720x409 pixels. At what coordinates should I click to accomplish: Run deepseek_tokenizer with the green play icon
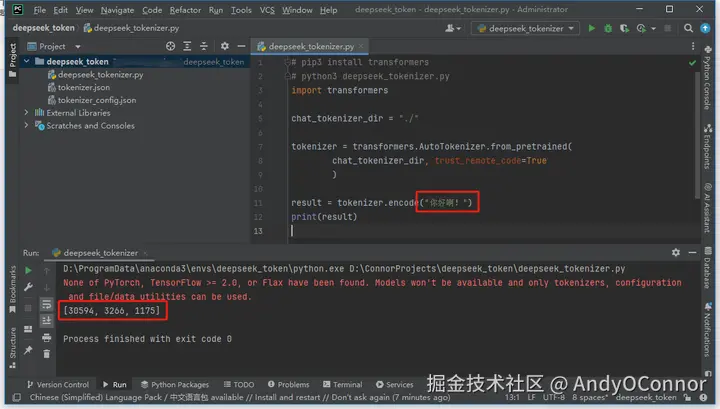(x=591, y=28)
